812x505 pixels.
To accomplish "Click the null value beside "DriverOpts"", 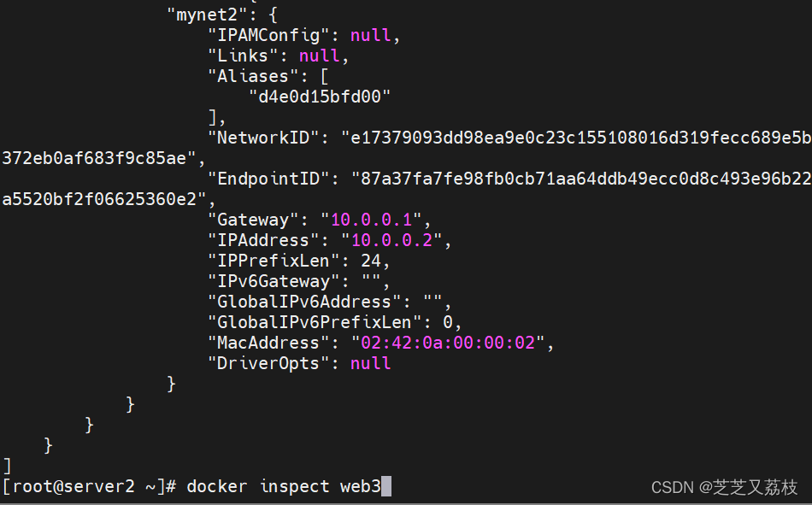I will coord(371,363).
